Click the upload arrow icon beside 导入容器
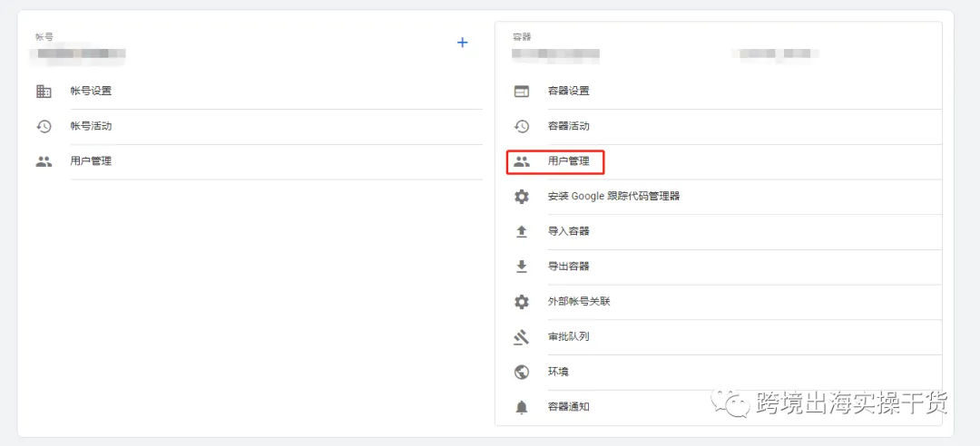Screen dimensions: 980x446 (x=521, y=232)
